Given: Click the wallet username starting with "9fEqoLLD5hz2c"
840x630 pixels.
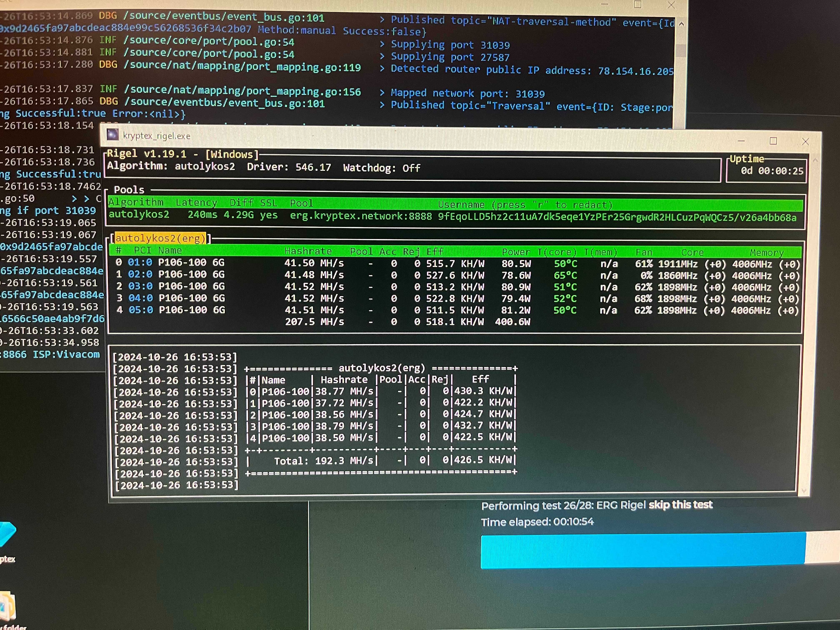Looking at the screenshot, I should pyautogui.click(x=617, y=217).
